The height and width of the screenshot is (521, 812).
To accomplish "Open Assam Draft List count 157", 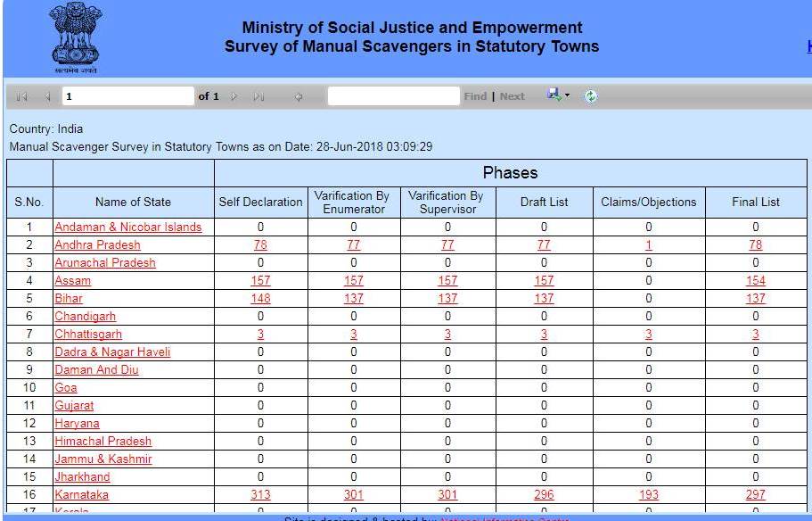I will [x=544, y=280].
